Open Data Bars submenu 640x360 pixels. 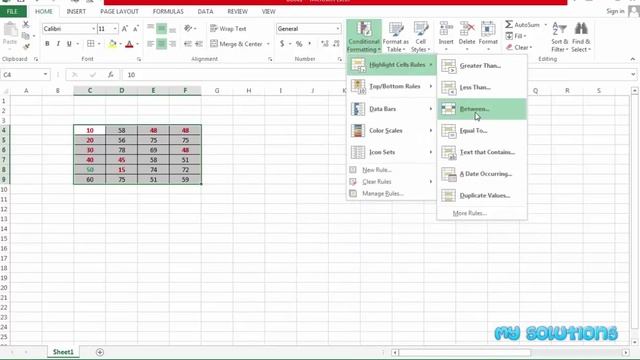[391, 109]
